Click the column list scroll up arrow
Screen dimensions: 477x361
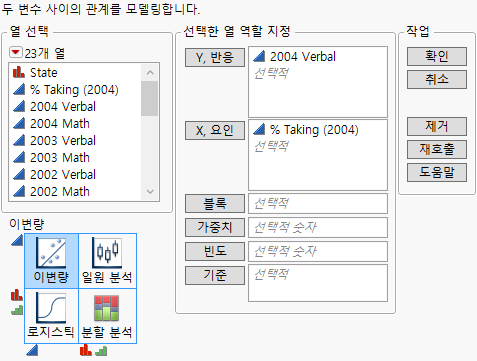tap(150, 72)
